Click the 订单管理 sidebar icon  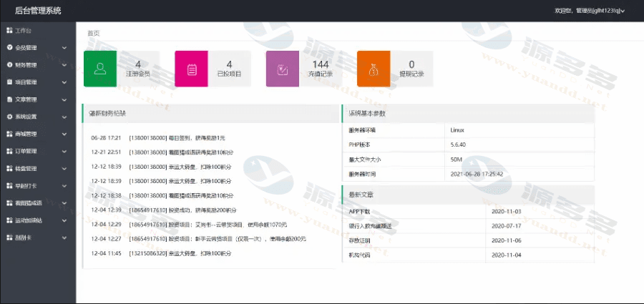pyautogui.click(x=9, y=151)
